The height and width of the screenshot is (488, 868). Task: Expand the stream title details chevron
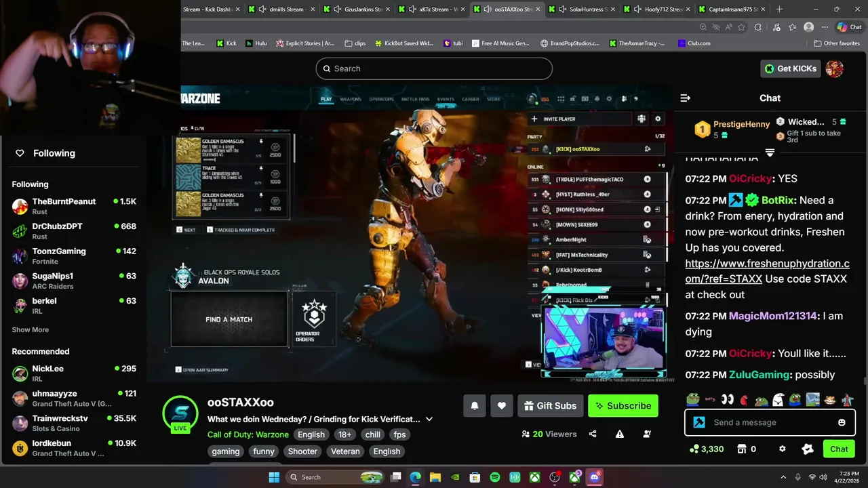coord(429,419)
